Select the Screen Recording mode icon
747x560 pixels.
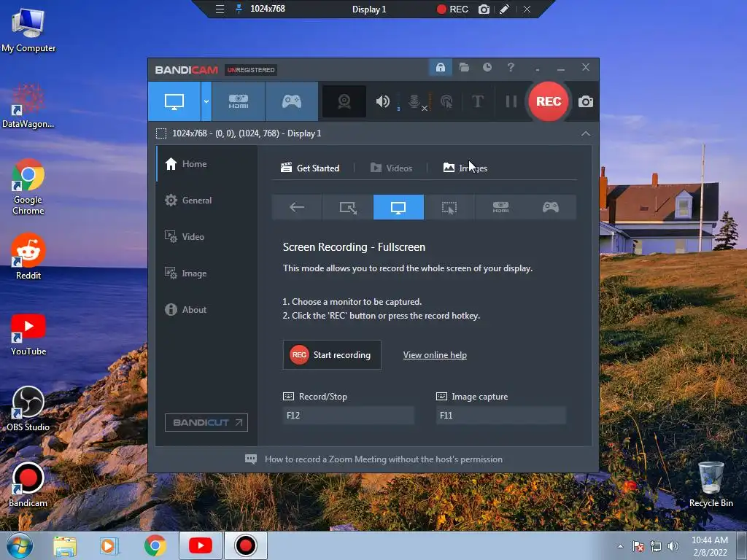point(174,101)
